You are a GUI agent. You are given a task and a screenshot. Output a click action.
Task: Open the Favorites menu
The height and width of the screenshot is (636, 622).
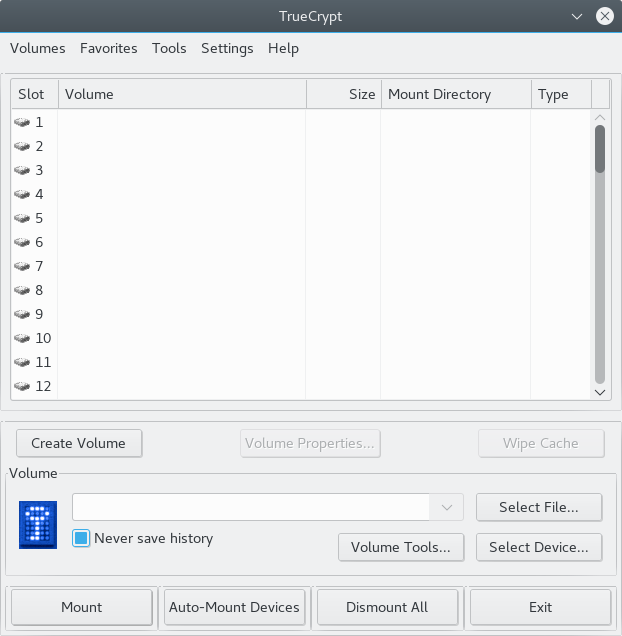click(x=109, y=48)
